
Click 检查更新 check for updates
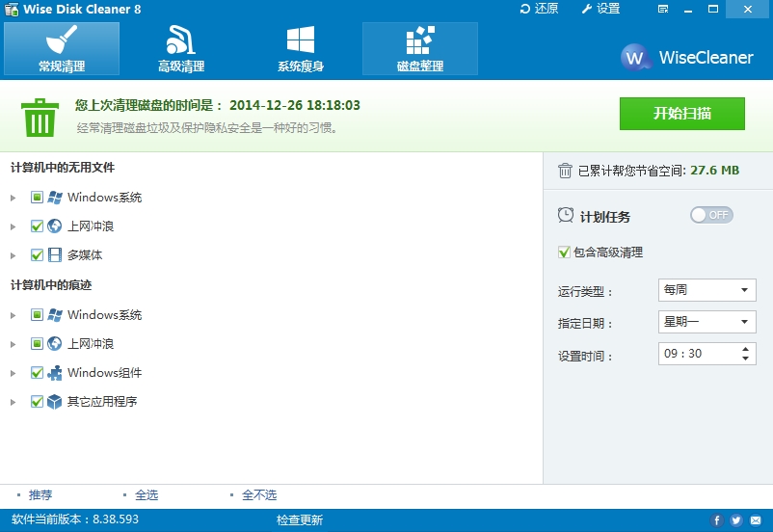(299, 520)
